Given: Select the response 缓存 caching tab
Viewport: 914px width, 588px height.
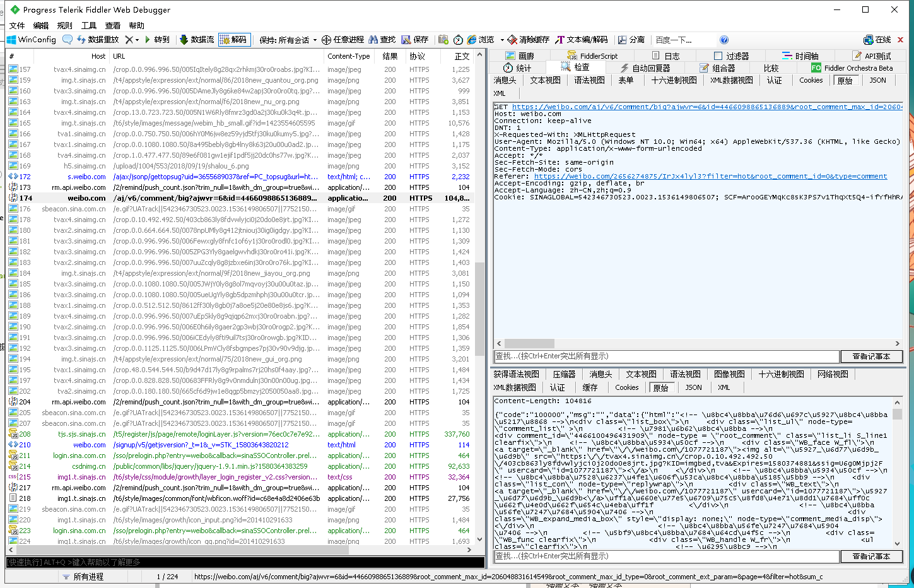Looking at the screenshot, I should coord(590,387).
